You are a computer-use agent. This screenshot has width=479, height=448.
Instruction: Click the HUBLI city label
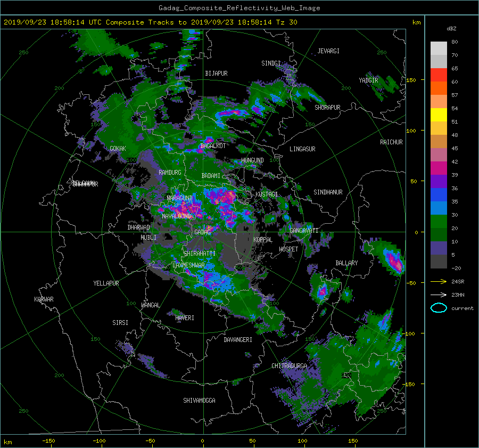coord(148,237)
